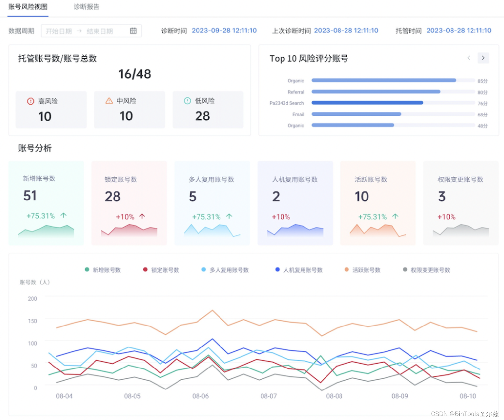Click the 开始日期 date field

coord(58,31)
